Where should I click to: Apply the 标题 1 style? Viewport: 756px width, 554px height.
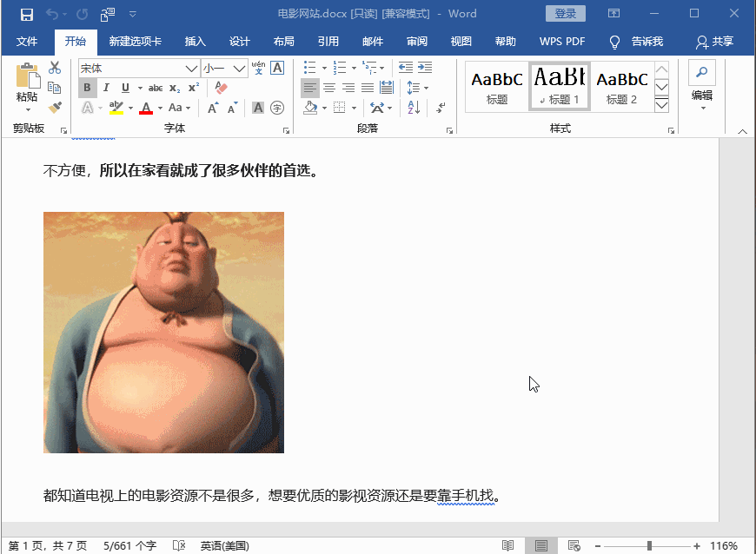pos(560,86)
